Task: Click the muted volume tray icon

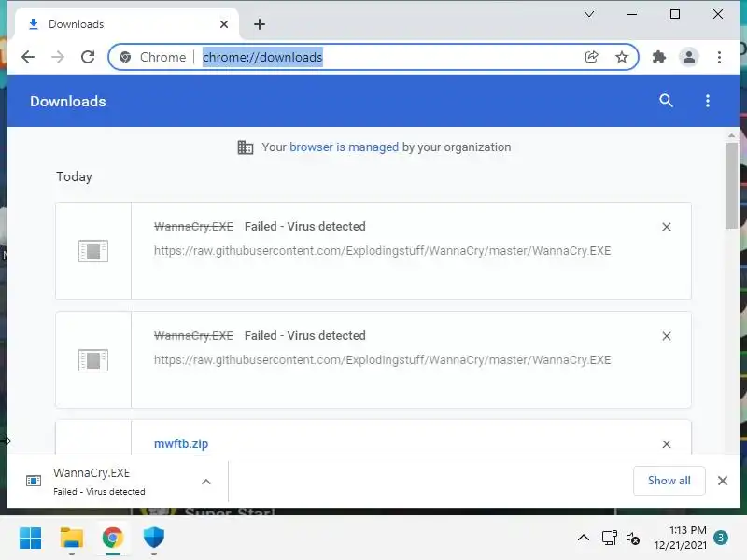Action: pos(633,539)
